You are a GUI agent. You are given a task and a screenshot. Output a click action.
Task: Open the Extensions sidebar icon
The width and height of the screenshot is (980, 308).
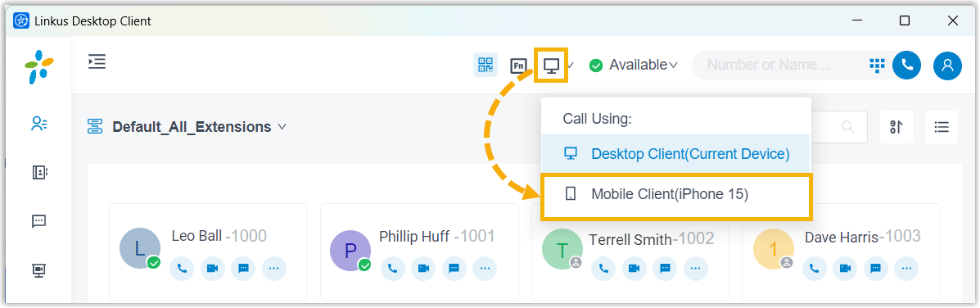(39, 124)
